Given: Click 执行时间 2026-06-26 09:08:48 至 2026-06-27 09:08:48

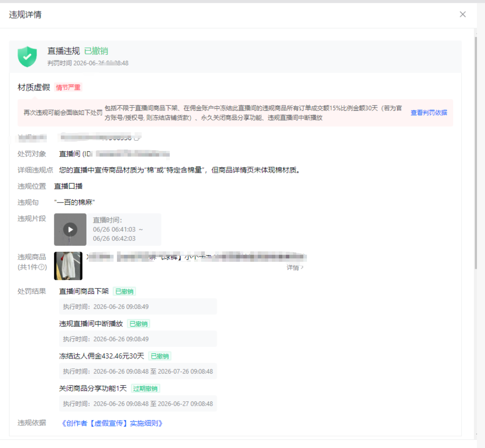Looking at the screenshot, I should [x=138, y=404].
